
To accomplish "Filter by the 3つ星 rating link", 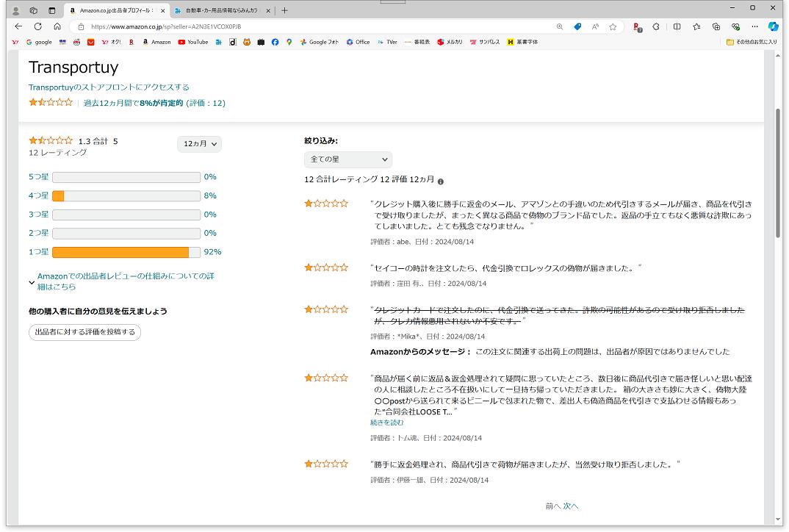I will coord(38,215).
